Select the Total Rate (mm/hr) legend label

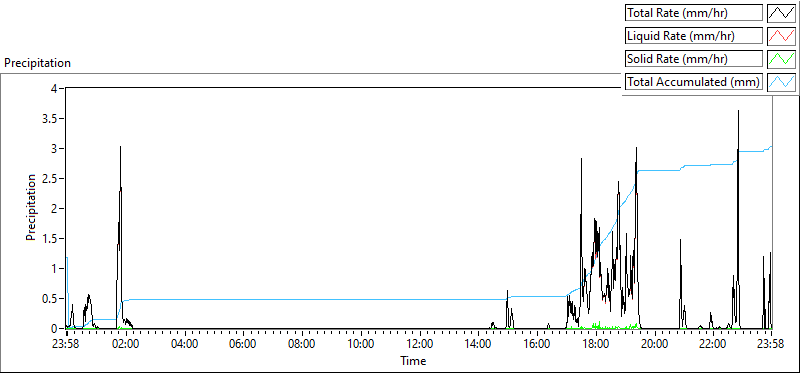click(x=694, y=13)
